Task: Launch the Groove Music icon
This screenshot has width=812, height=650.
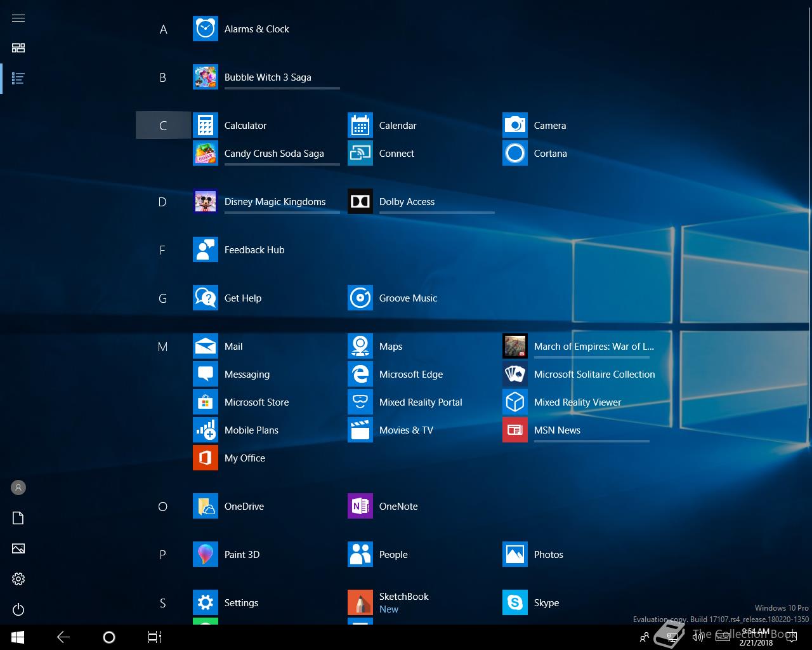Action: 360,298
